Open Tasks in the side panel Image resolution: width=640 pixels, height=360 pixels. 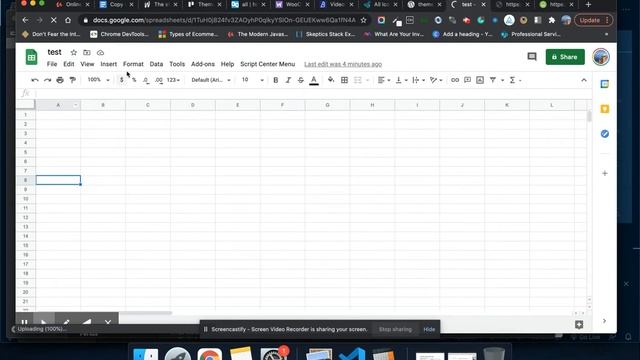(604, 134)
